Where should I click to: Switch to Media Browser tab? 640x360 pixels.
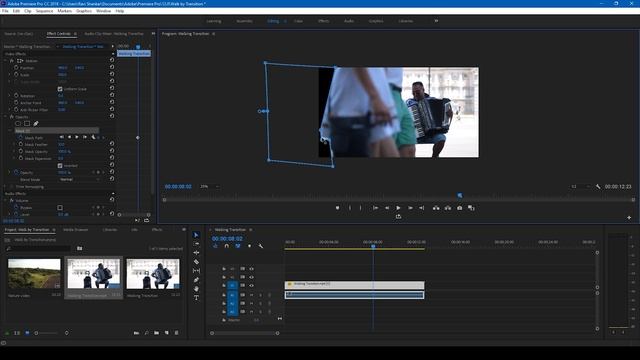[x=76, y=230]
